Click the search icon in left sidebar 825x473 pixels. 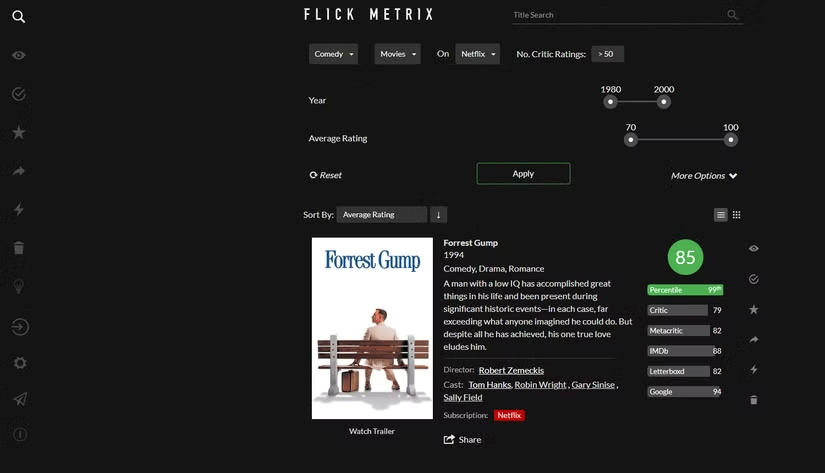(x=18, y=17)
